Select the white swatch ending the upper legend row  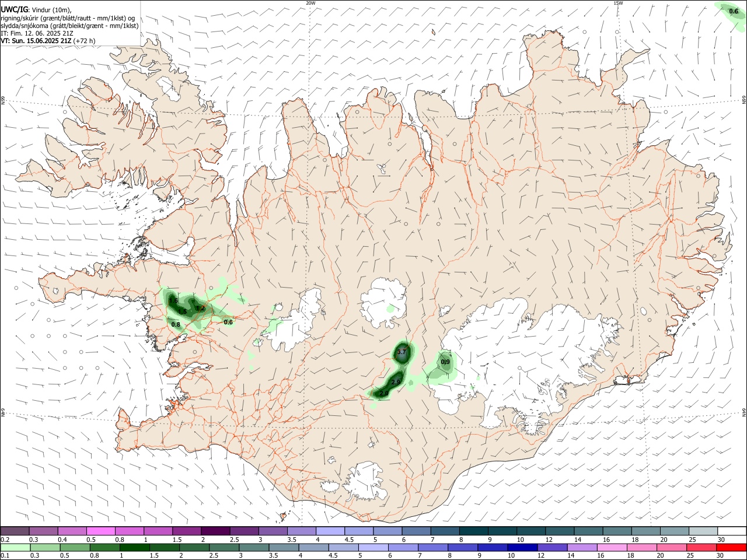(x=732, y=531)
